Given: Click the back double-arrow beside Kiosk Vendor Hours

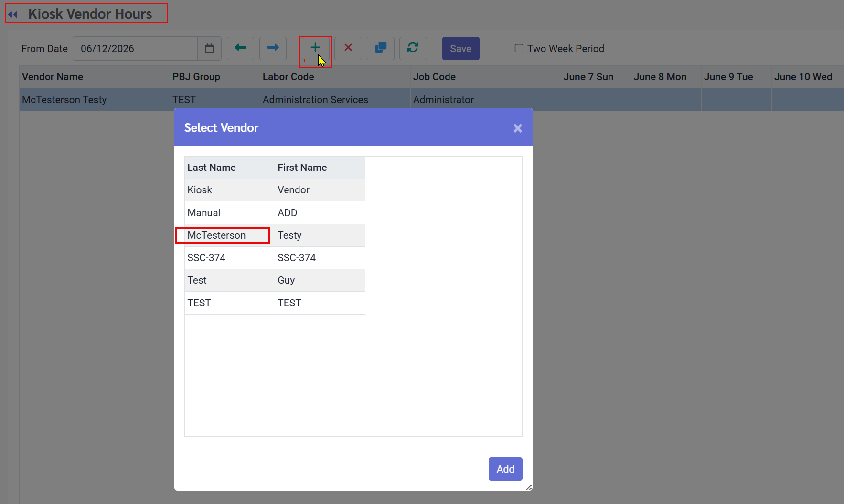Looking at the screenshot, I should pos(13,14).
